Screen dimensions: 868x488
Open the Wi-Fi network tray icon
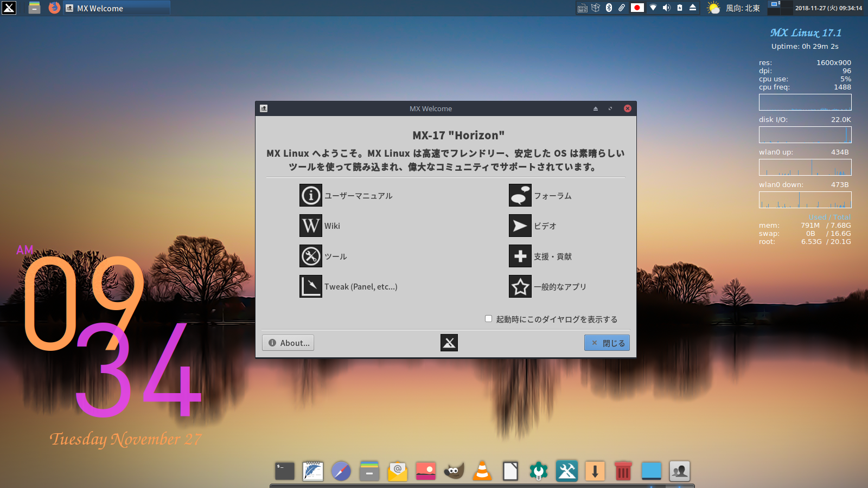pyautogui.click(x=653, y=8)
